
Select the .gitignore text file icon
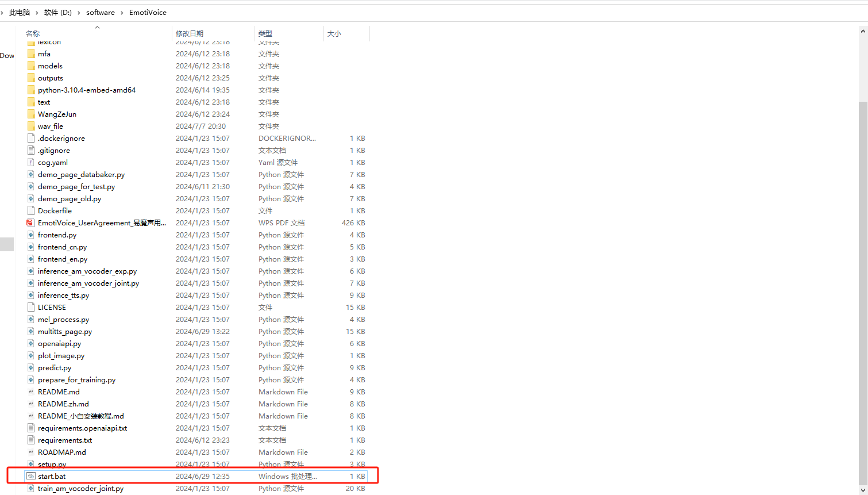pyautogui.click(x=31, y=151)
